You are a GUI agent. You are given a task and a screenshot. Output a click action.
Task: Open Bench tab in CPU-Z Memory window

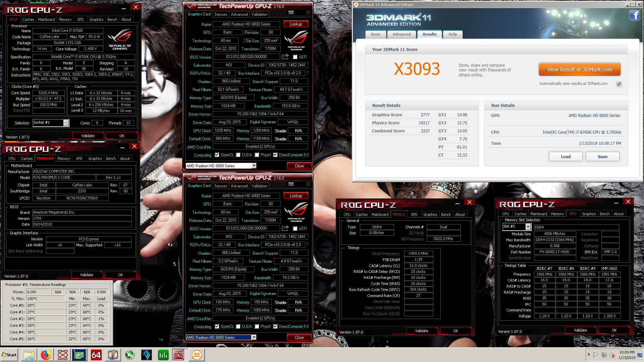tap(446, 215)
